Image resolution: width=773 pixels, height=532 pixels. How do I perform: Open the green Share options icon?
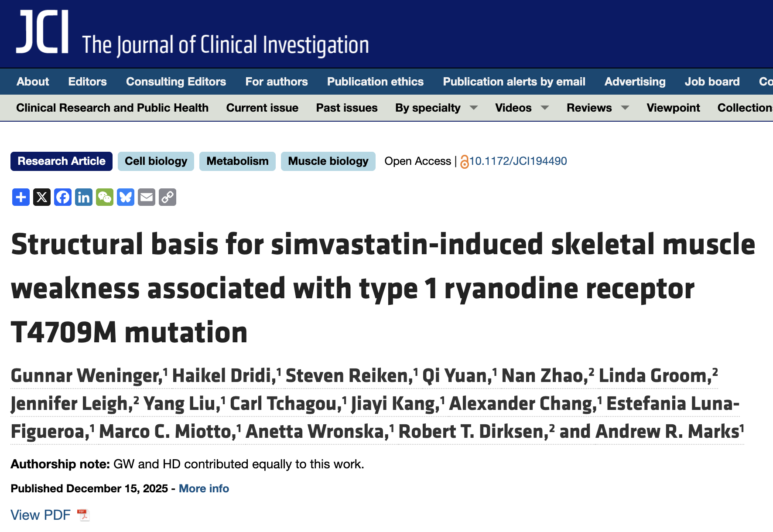coord(21,197)
